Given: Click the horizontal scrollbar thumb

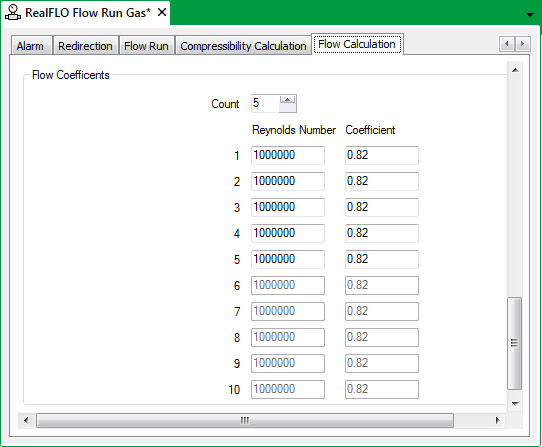Looking at the screenshot, I should [x=245, y=420].
